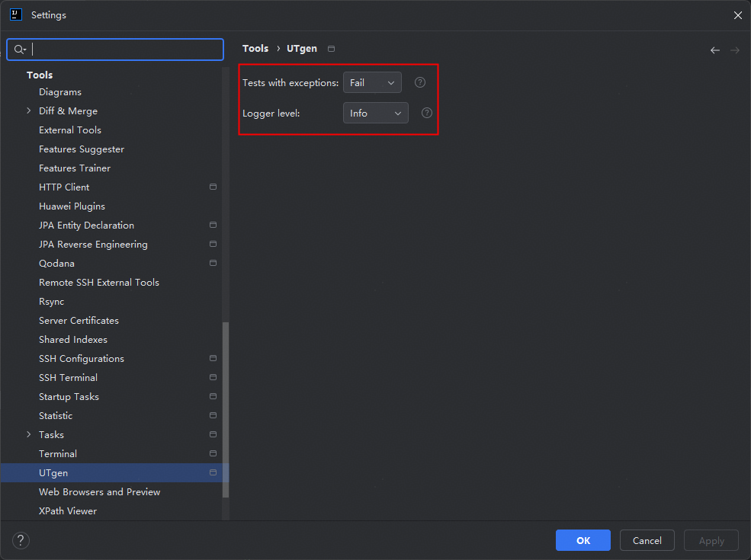Open the Logger level dropdown
This screenshot has width=751, height=560.
point(375,113)
